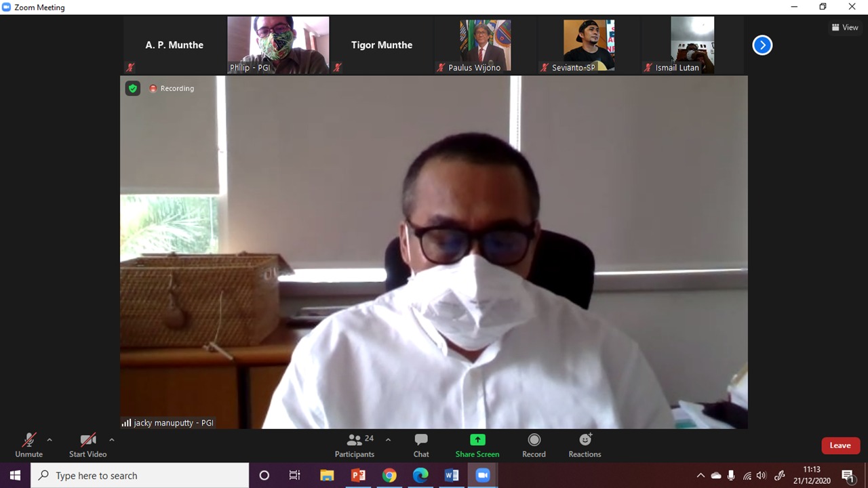Image resolution: width=868 pixels, height=488 pixels.
Task: Open the Chat panel
Action: (421, 445)
